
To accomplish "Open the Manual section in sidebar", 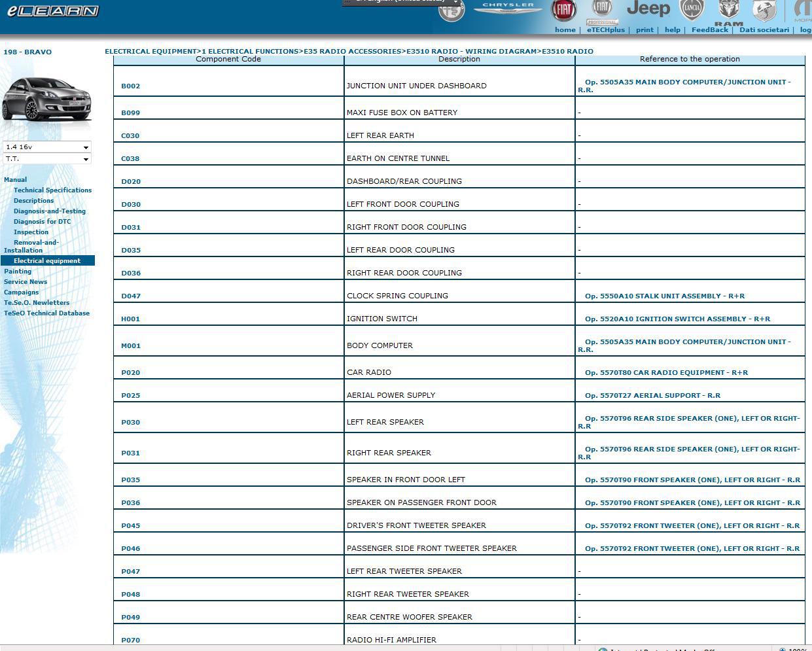I will pos(16,180).
